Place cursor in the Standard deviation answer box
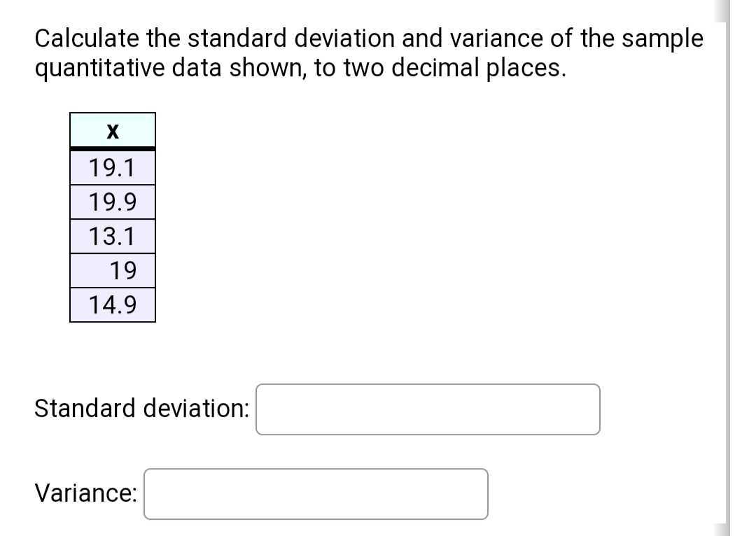 (428, 409)
